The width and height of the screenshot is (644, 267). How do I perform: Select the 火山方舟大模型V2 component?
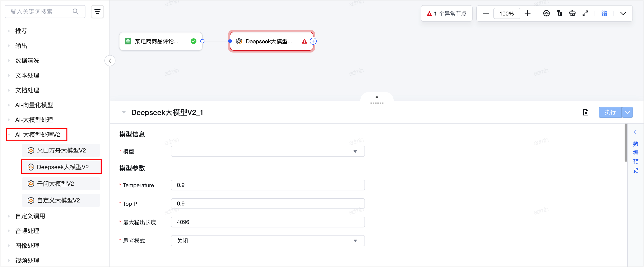(61, 150)
